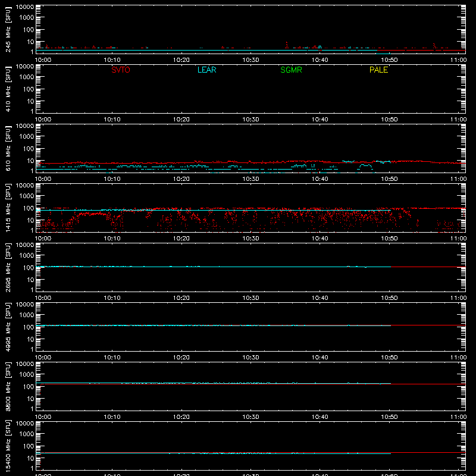The height and width of the screenshot is (476, 476).
Task: Click 10:40 time label below 410 MHz plot
Action: point(320,120)
